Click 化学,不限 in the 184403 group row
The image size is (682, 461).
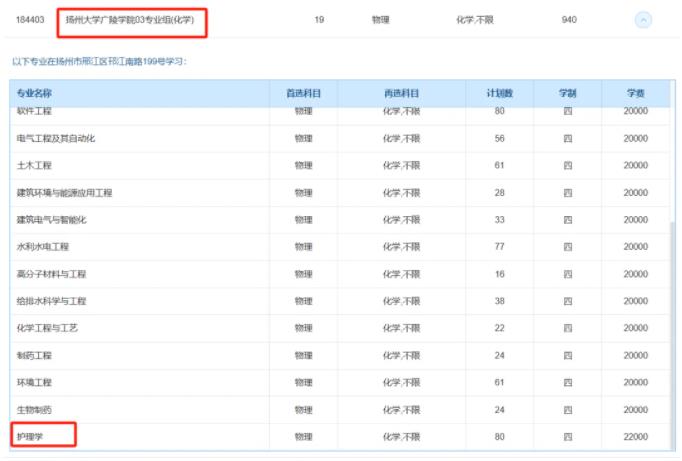pyautogui.click(x=475, y=20)
